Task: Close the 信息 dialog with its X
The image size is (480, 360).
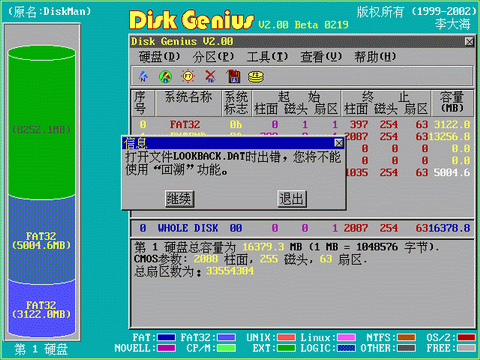Action: 339,143
